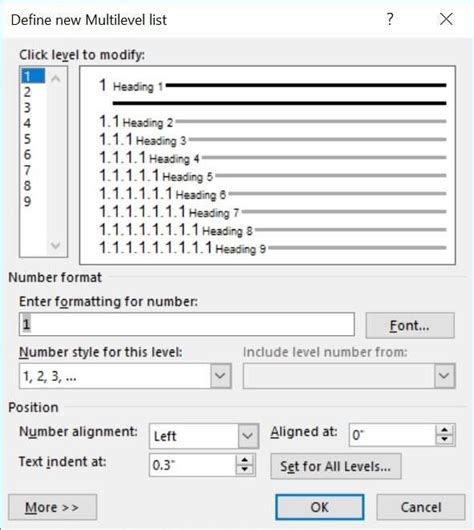Click the Set for All Levels... button
The width and height of the screenshot is (474, 530).
click(336, 466)
